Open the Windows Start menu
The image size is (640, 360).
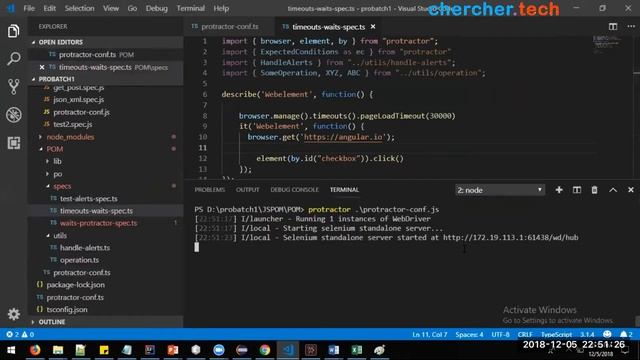click(11, 350)
